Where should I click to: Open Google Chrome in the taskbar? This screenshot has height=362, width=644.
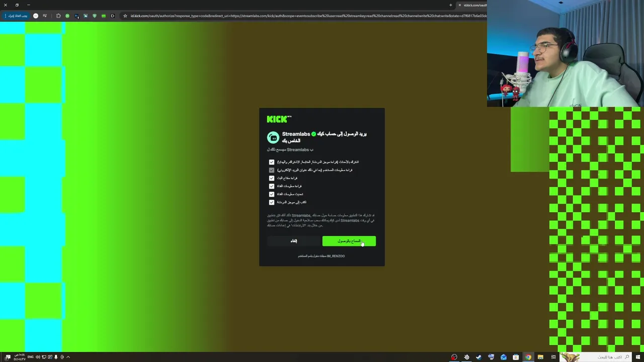528,357
